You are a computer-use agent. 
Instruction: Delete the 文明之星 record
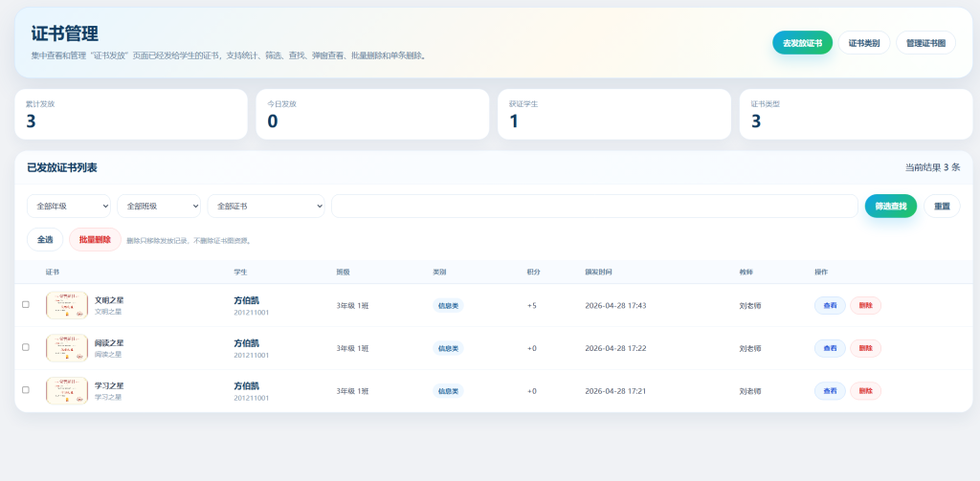[865, 305]
